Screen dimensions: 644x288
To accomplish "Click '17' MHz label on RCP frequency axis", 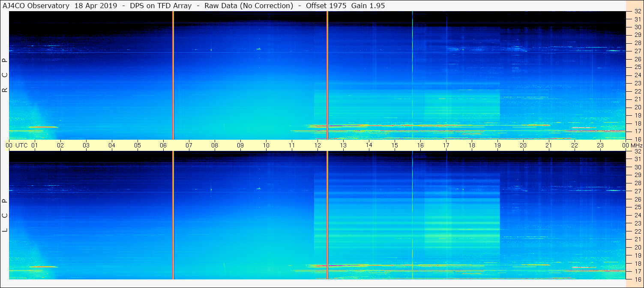I will pyautogui.click(x=638, y=131).
